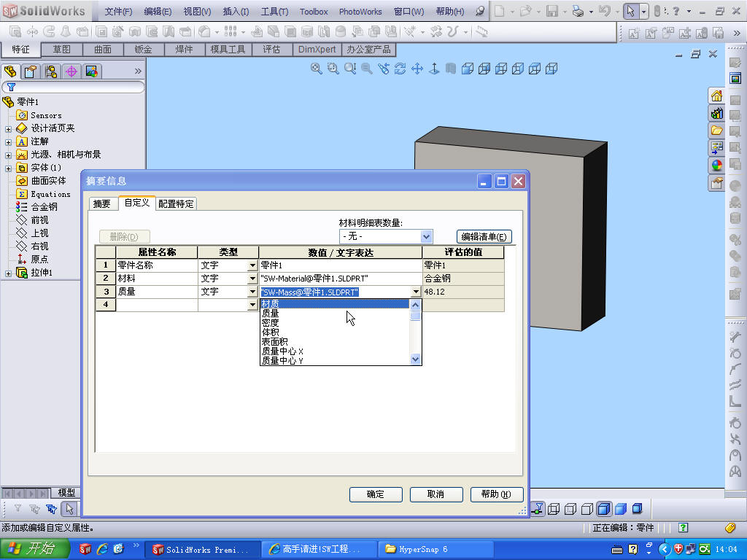Click the Help question mark icon in toolbar
The width and height of the screenshot is (747, 560).
pyautogui.click(x=676, y=11)
